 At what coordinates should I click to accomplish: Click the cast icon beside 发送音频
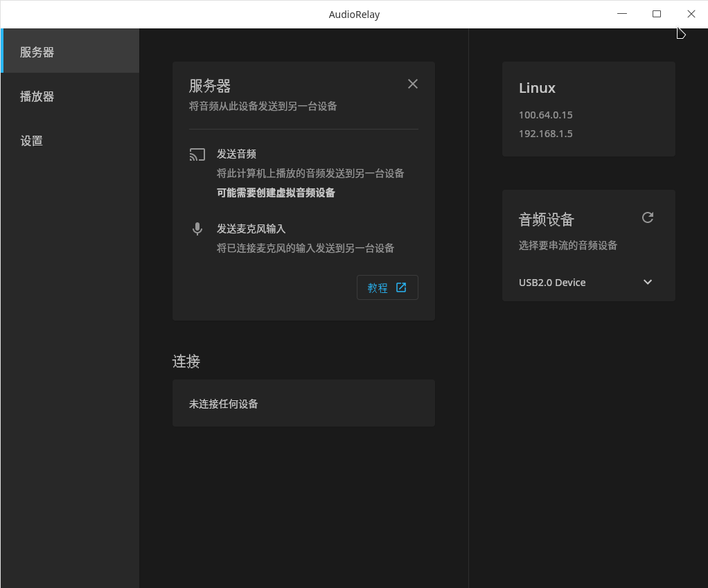[197, 154]
